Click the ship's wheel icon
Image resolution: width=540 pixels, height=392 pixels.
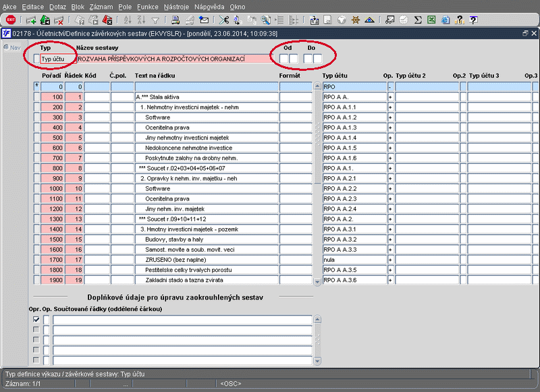[356, 20]
